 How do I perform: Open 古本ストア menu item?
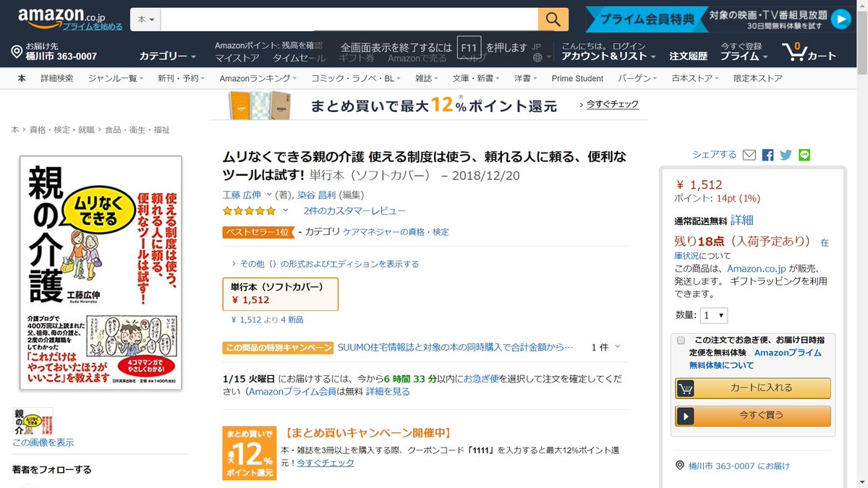tap(696, 78)
